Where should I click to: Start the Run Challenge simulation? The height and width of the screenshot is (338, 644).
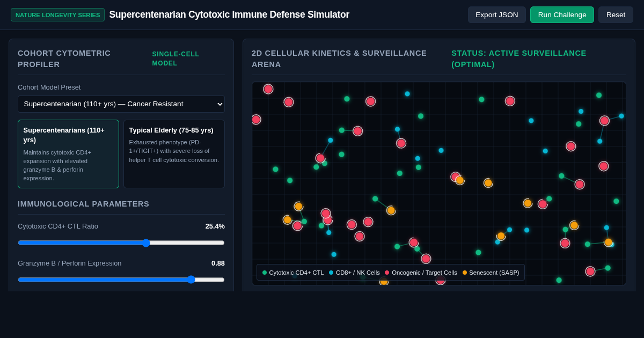(x=562, y=14)
